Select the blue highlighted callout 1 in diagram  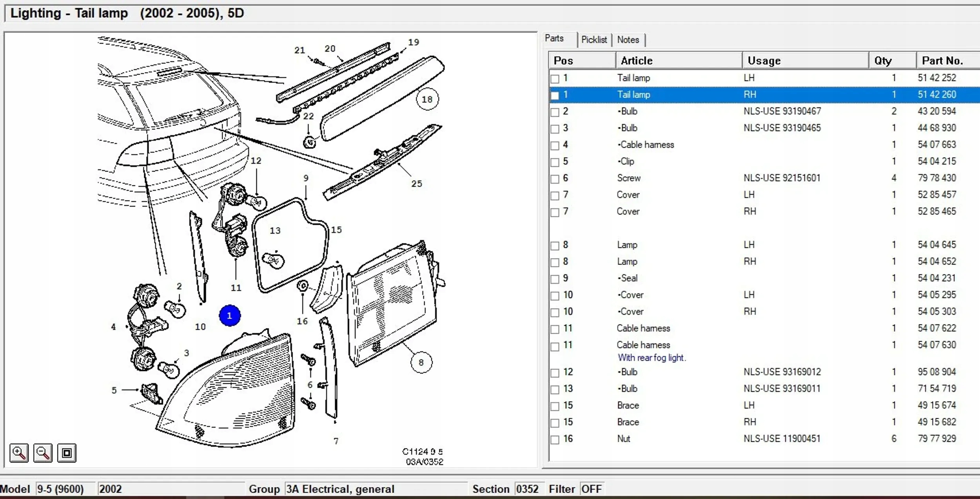click(230, 315)
